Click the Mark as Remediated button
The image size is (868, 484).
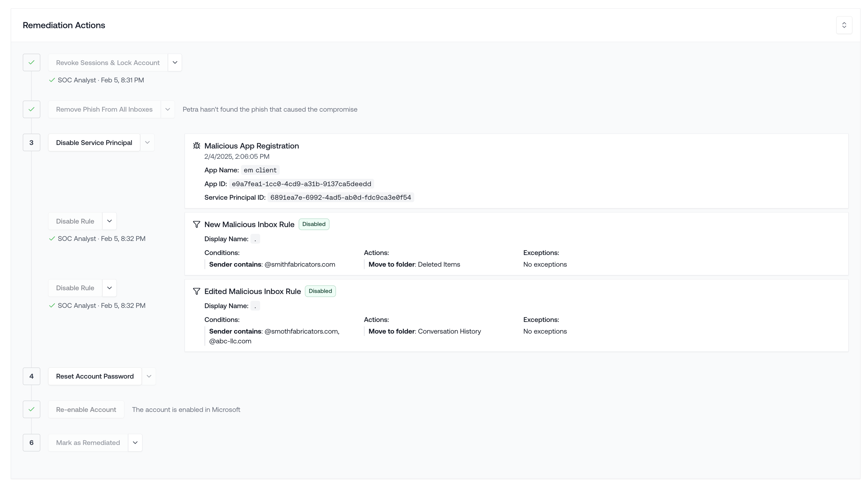[x=88, y=442]
